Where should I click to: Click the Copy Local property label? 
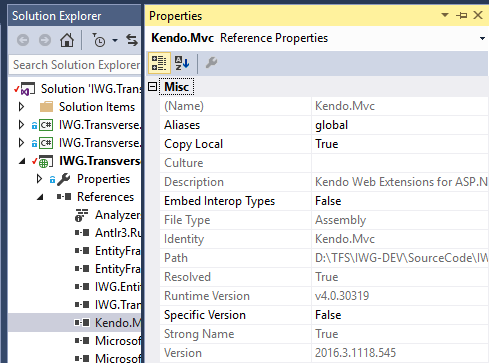(x=193, y=144)
